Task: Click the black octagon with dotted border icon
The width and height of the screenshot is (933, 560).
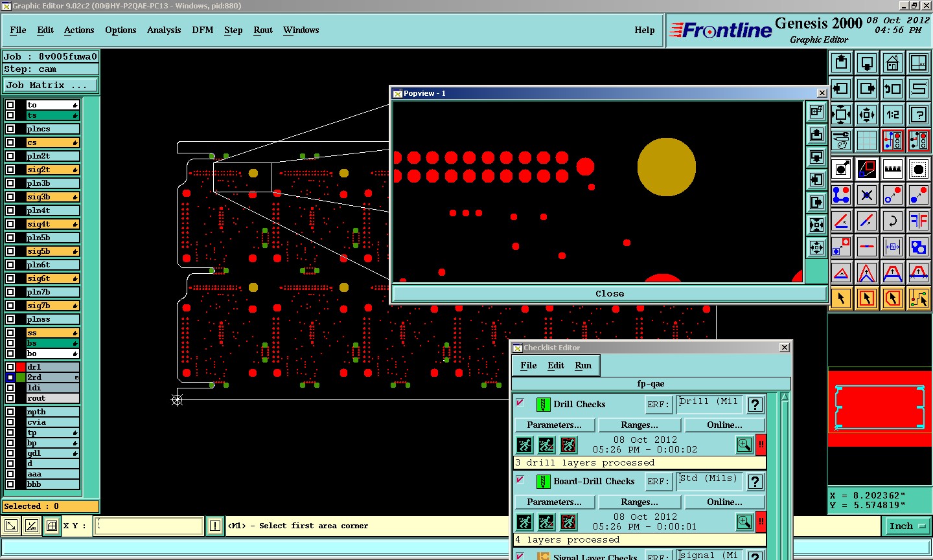Action: pos(919,170)
